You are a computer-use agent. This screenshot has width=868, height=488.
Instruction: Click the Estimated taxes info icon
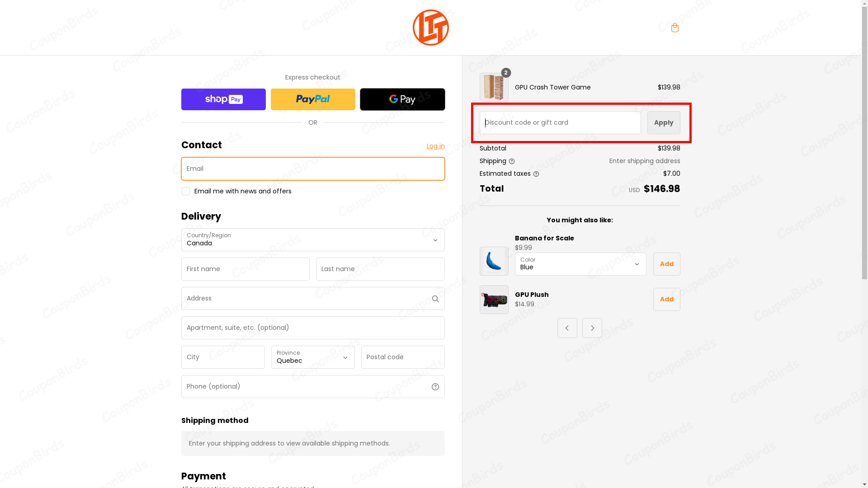click(x=536, y=174)
